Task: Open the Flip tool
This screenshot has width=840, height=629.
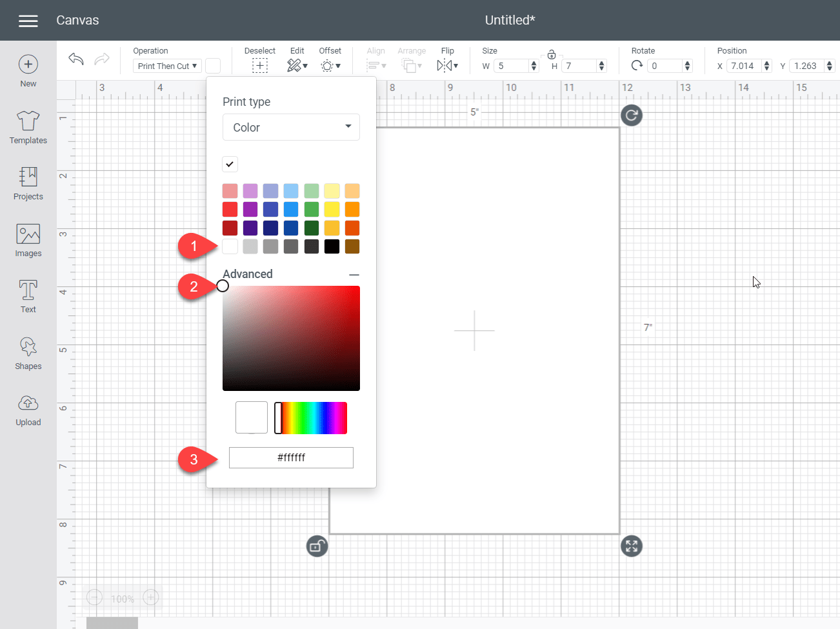Action: (x=448, y=66)
